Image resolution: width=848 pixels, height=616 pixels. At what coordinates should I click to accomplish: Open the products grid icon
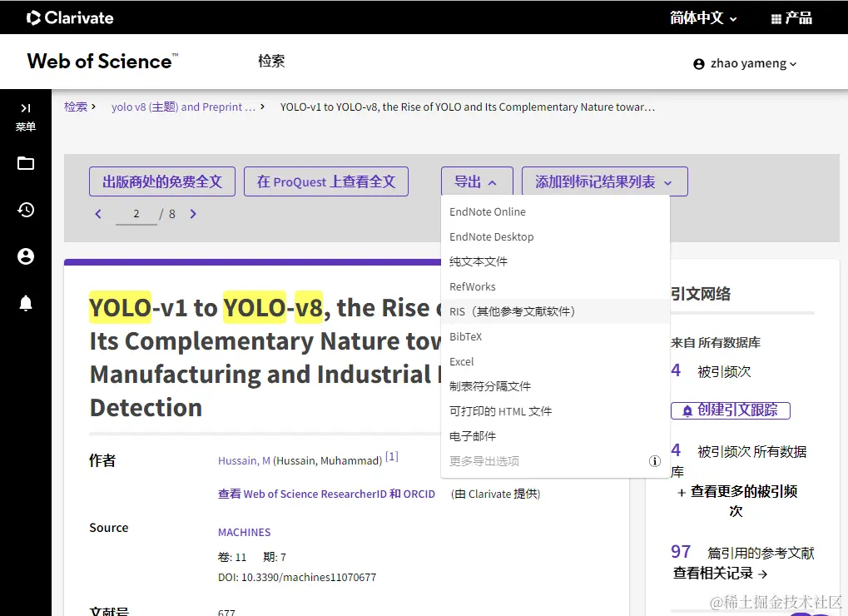coord(776,19)
